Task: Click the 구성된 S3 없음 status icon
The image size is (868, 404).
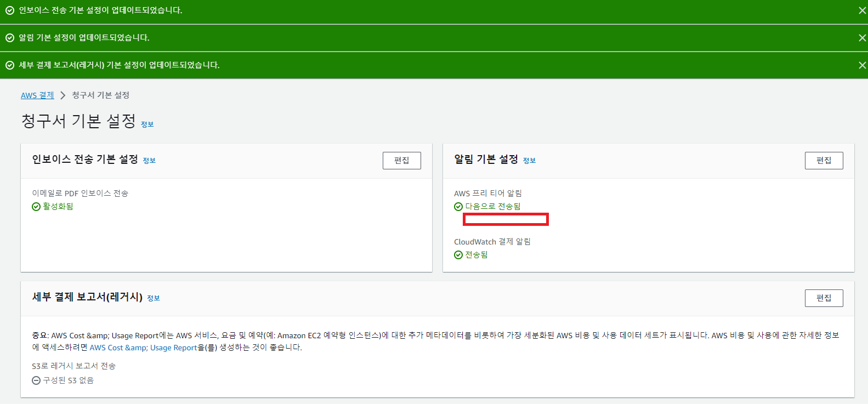Action: pyautogui.click(x=36, y=380)
